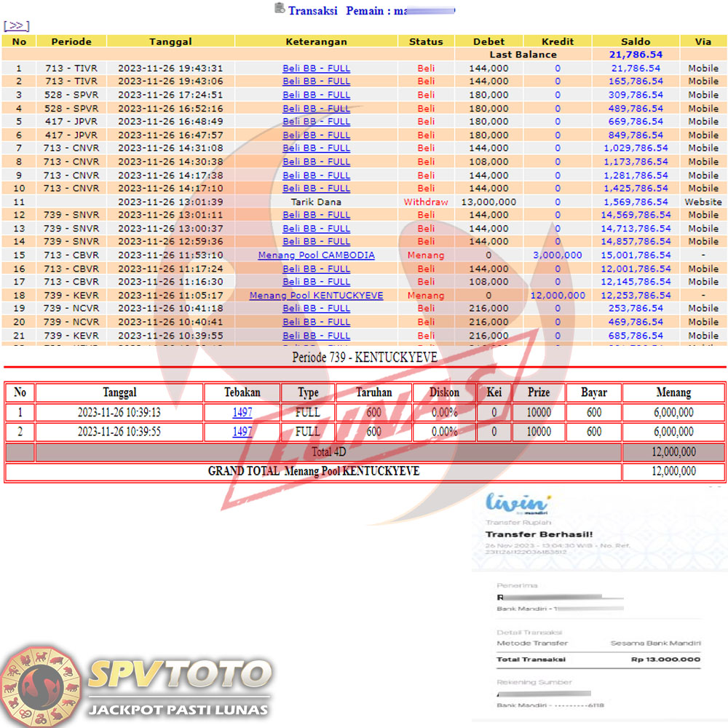Click the 12,000,000 Kredit value in row 18

pyautogui.click(x=557, y=296)
